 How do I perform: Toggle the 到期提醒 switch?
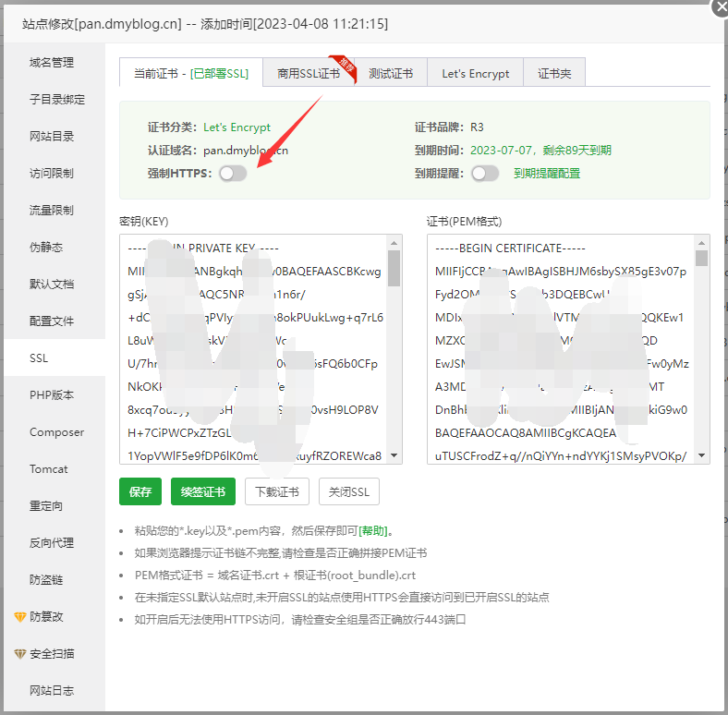[x=485, y=174]
